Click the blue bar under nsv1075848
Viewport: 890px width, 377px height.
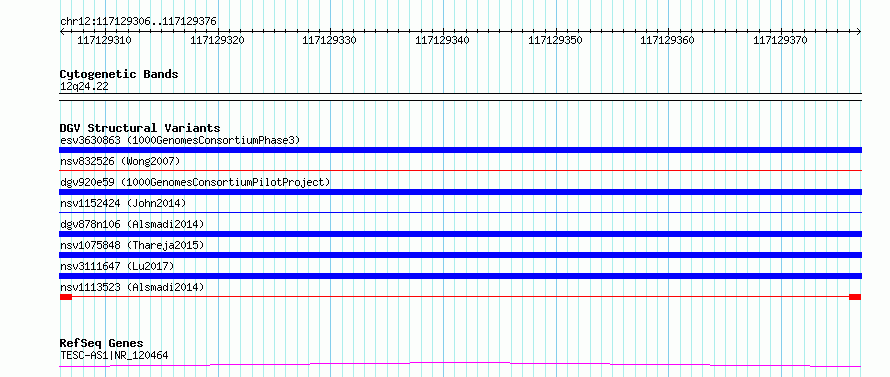[460, 255]
